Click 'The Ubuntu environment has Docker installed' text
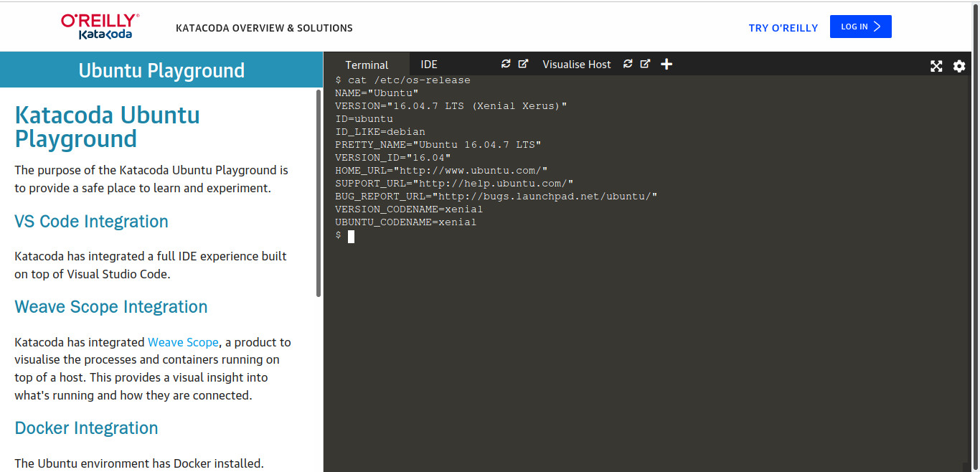Screen dimensions: 980x472 coord(139,463)
